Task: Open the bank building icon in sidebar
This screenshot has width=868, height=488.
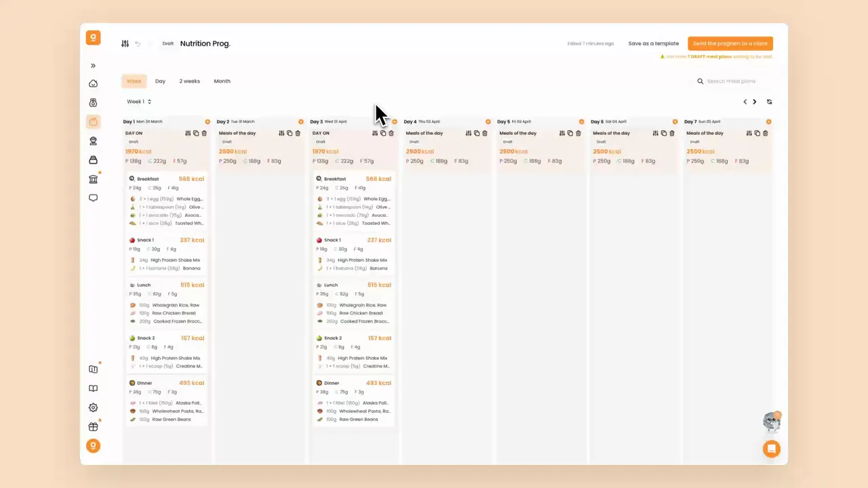Action: [93, 179]
